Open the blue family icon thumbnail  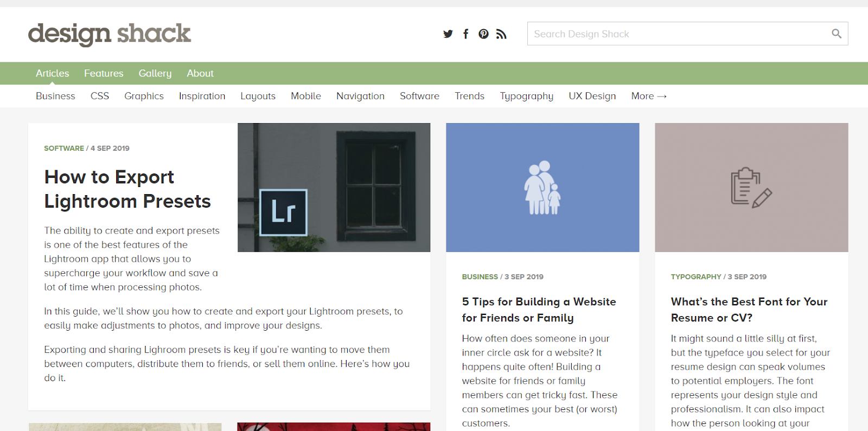coord(542,187)
